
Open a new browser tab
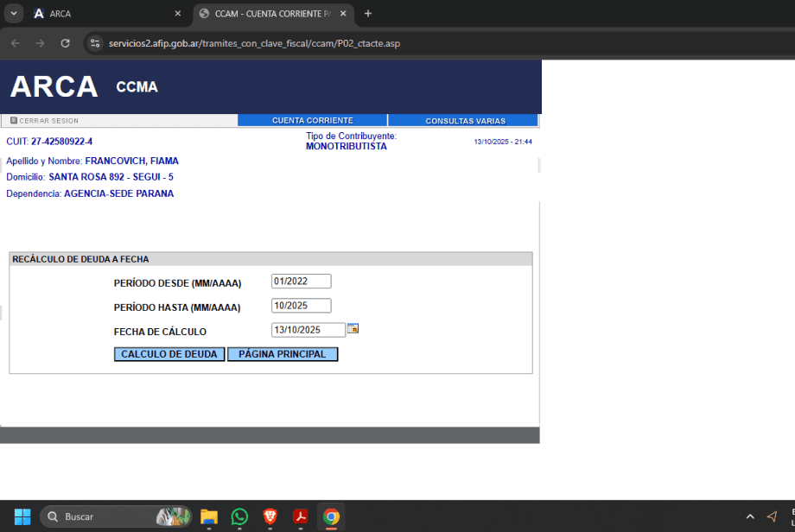point(368,14)
